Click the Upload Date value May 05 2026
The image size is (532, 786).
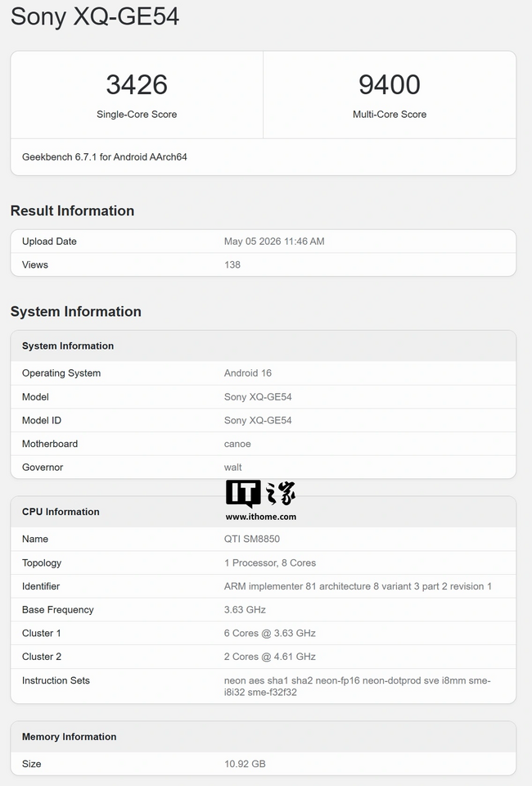(274, 241)
